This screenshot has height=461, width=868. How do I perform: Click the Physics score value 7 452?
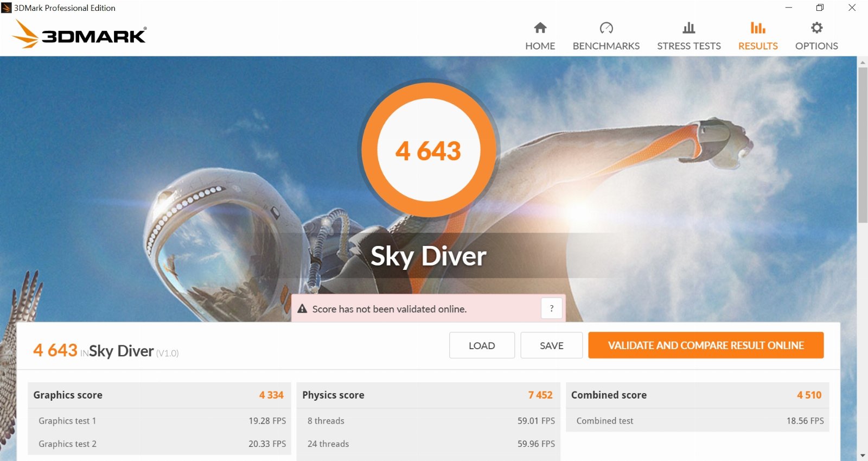point(540,395)
